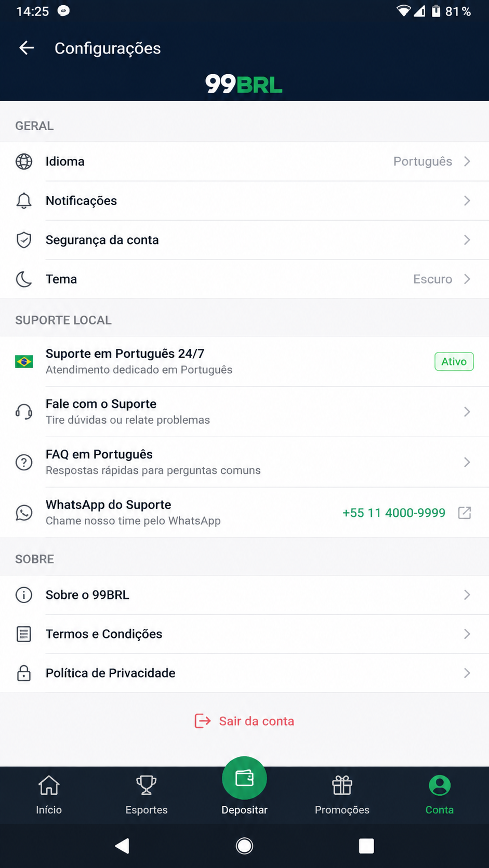Switch to the Esportes tab
This screenshot has height=868, width=489.
click(x=147, y=795)
